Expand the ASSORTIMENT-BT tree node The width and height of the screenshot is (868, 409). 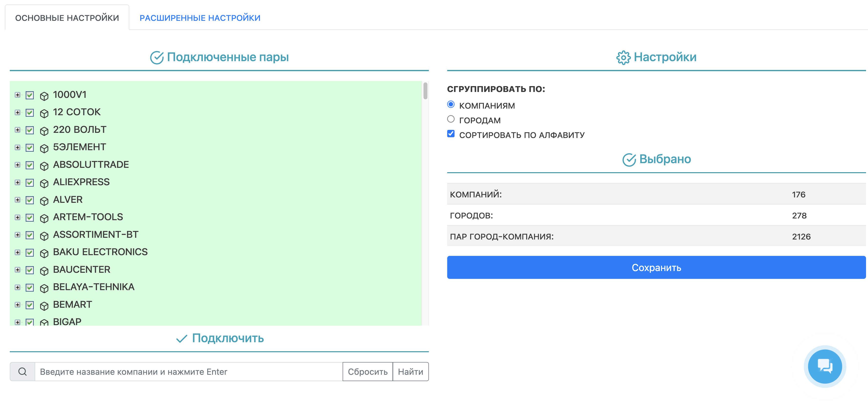(x=18, y=235)
